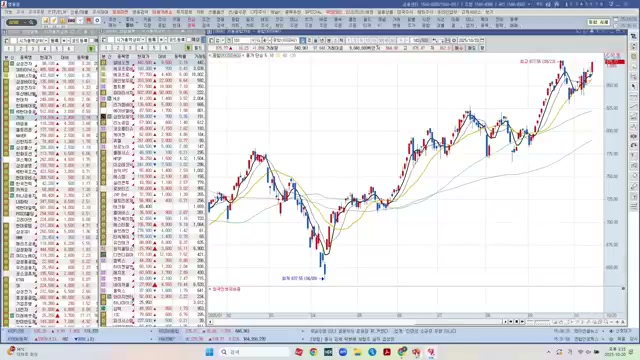640x360 pixels.
Task: Open the ETF/ELW menu
Action: click(x=57, y=12)
